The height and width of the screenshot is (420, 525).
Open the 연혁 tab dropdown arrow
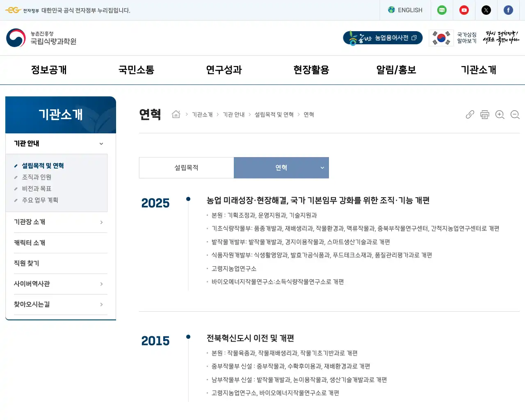click(x=322, y=168)
